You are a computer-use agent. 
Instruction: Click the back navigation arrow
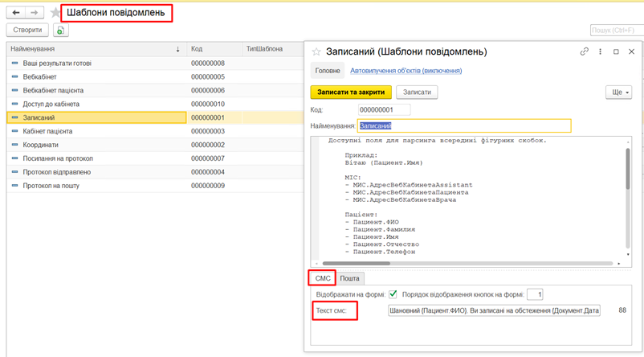tap(16, 13)
